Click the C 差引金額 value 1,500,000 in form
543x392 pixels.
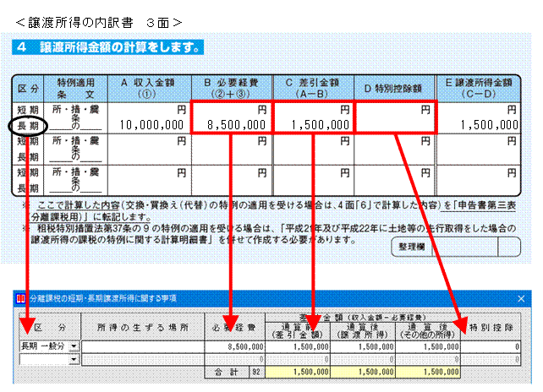(321, 124)
